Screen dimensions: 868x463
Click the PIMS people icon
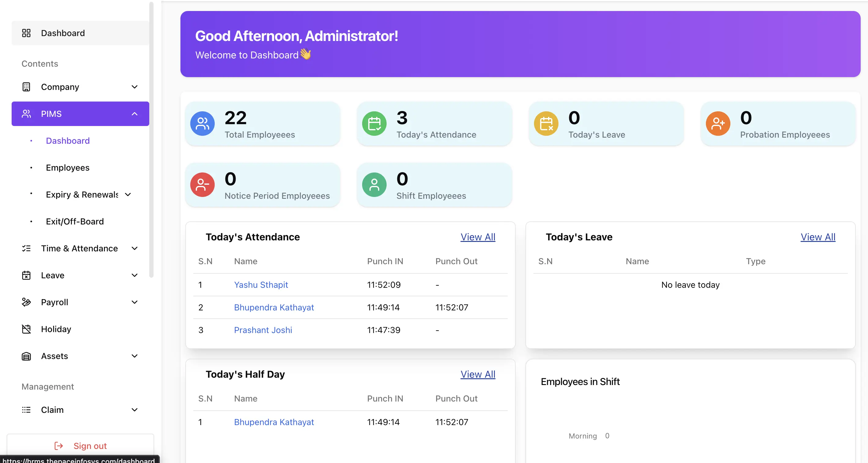[27, 113]
